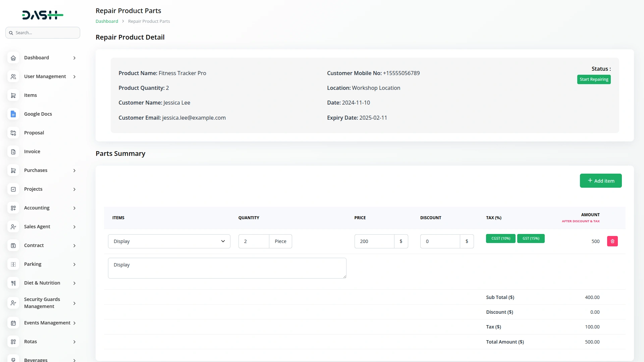The image size is (644, 362).
Task: Click the Add item button
Action: coord(600,181)
